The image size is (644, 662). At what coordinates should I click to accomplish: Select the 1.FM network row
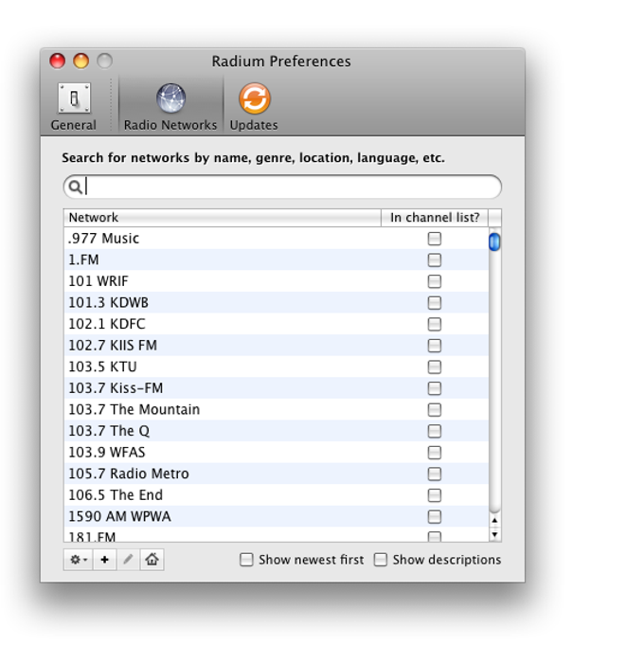pos(277,260)
